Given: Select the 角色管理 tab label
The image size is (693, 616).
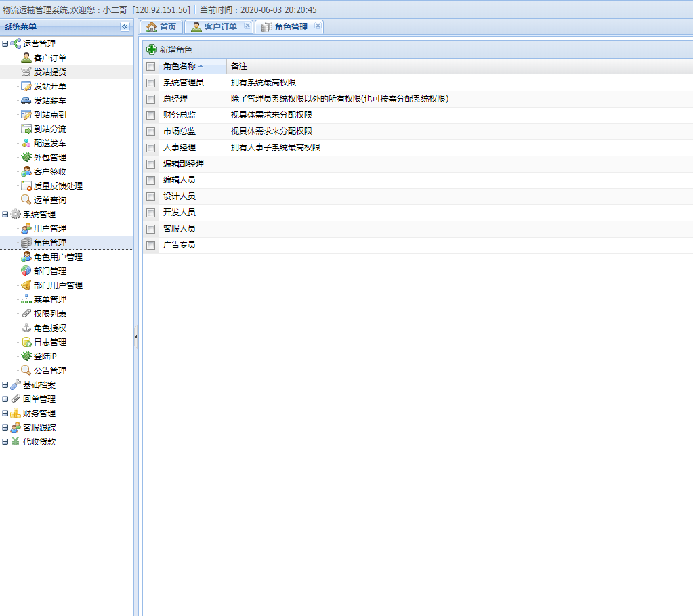Looking at the screenshot, I should [x=291, y=27].
